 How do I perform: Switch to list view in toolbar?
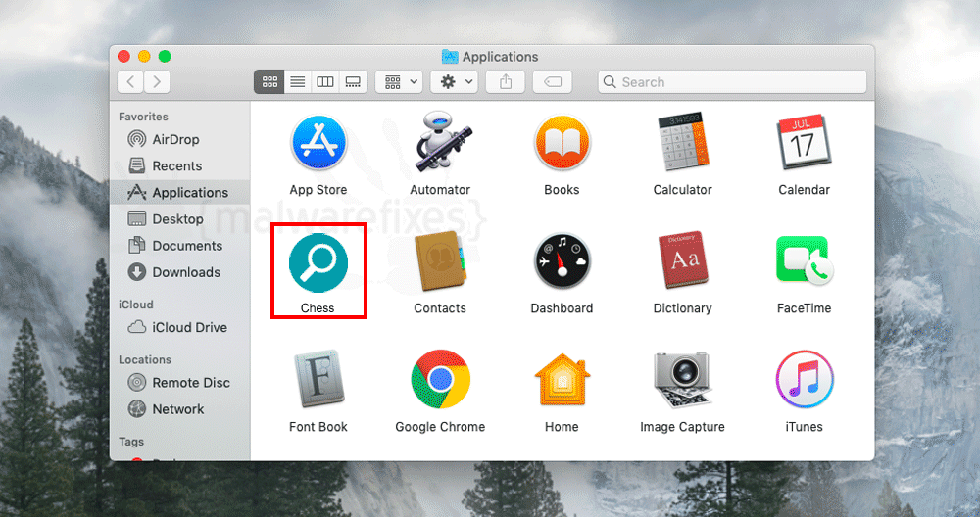click(x=298, y=82)
